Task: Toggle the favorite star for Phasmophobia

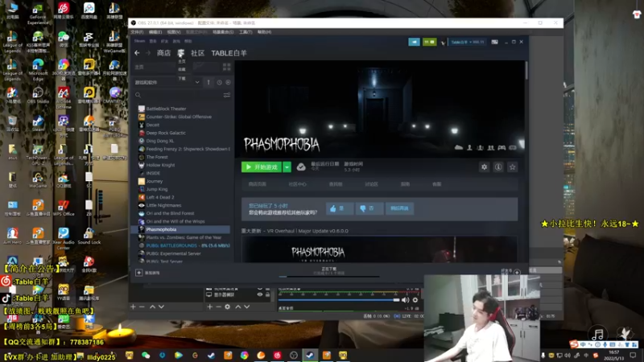Action: [x=512, y=167]
